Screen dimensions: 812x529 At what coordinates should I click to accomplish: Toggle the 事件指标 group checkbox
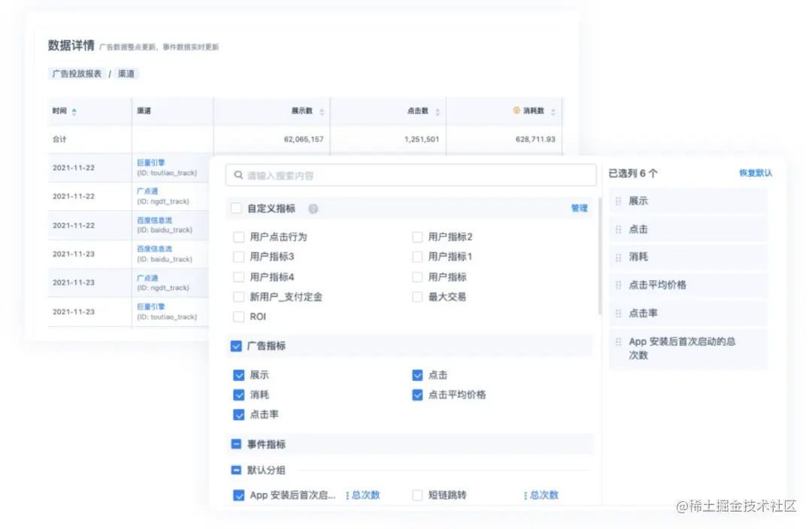[236, 444]
